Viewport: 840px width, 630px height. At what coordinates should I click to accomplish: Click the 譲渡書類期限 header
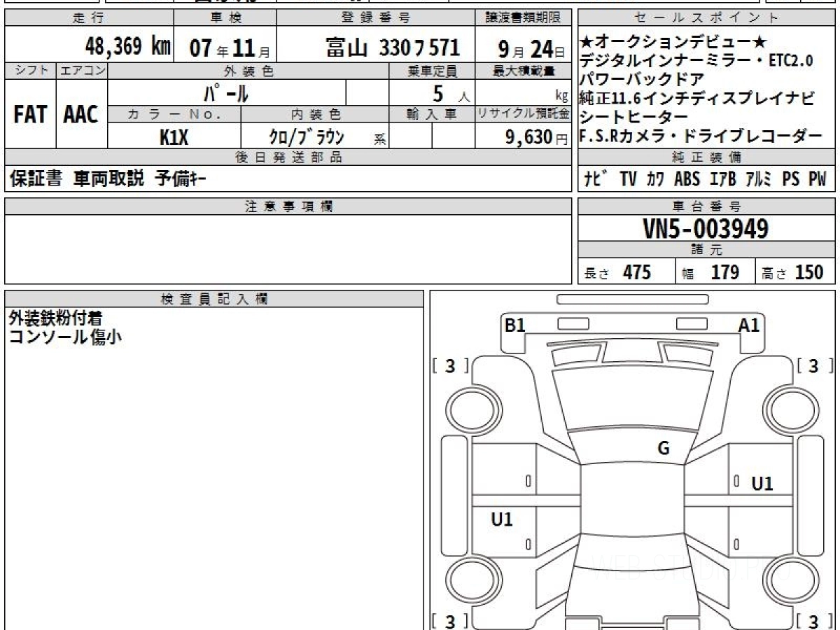pyautogui.click(x=523, y=18)
